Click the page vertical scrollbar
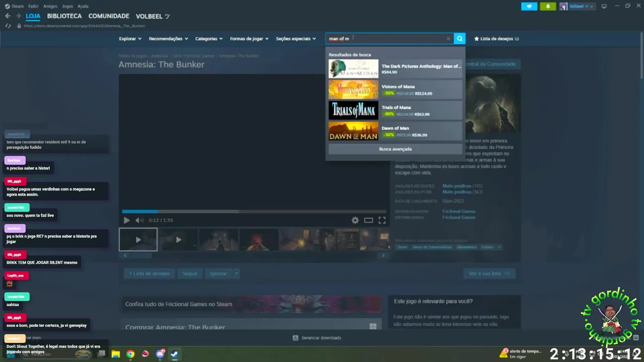The width and height of the screenshot is (644, 362). [641, 55]
